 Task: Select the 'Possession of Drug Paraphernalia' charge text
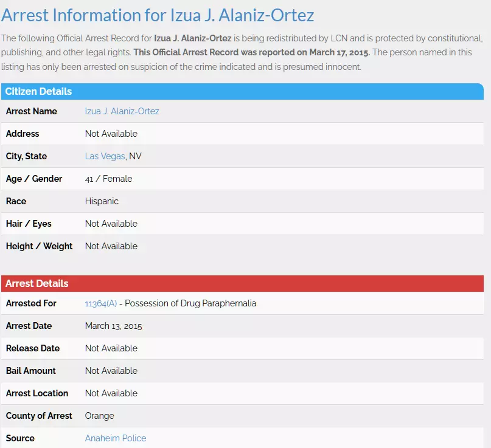click(190, 303)
